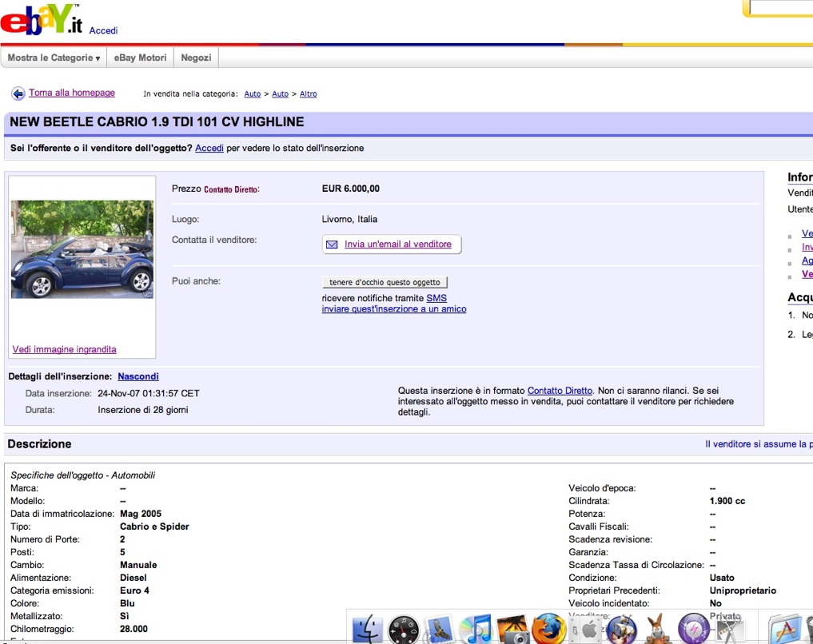
Task: Open Finder from the Dock
Action: point(368,629)
